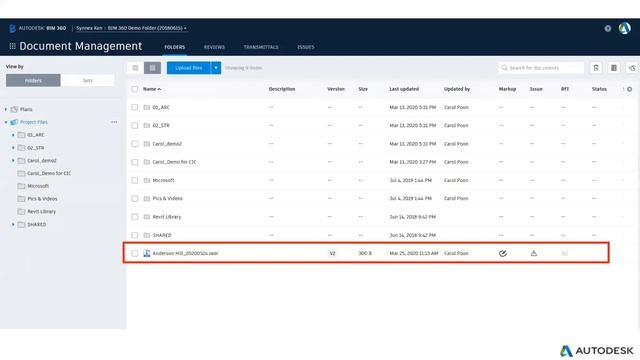Switch to the Reviews tab

(x=214, y=47)
